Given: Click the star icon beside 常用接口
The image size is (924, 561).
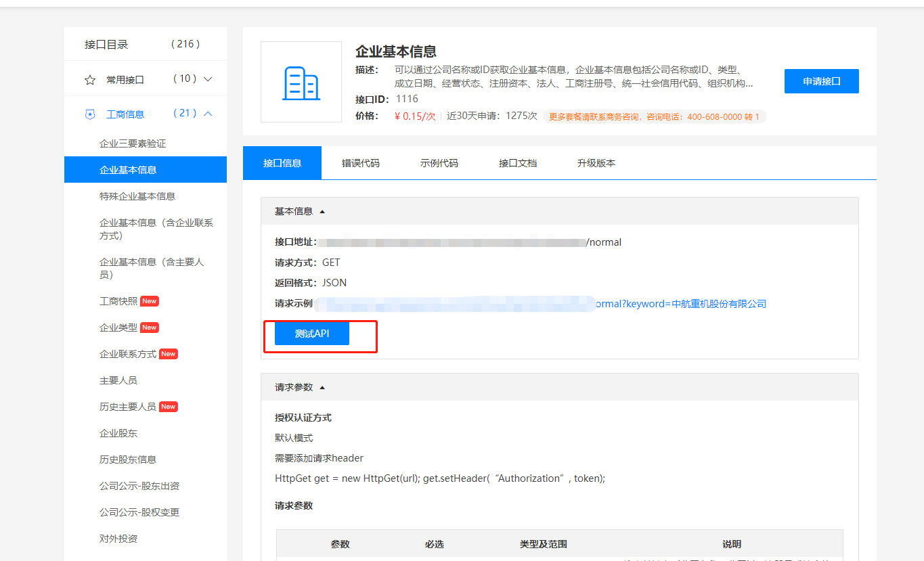Looking at the screenshot, I should (90, 80).
